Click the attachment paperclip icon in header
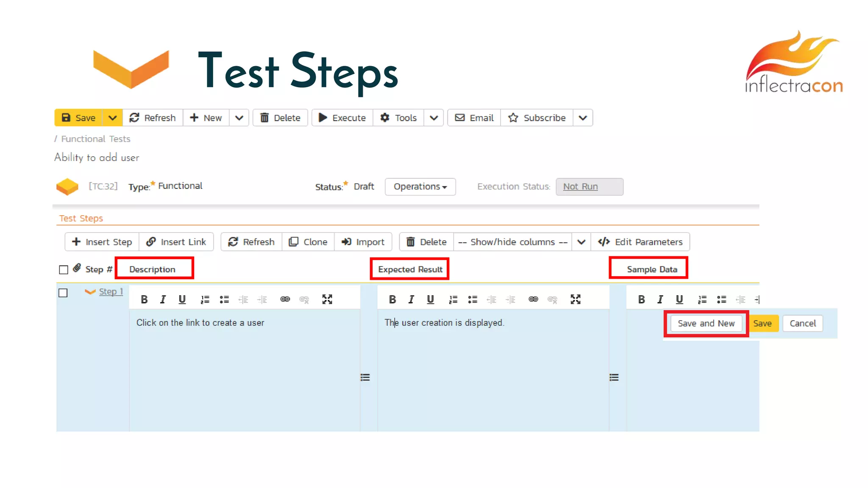Screen dimensions: 868x488 point(77,268)
